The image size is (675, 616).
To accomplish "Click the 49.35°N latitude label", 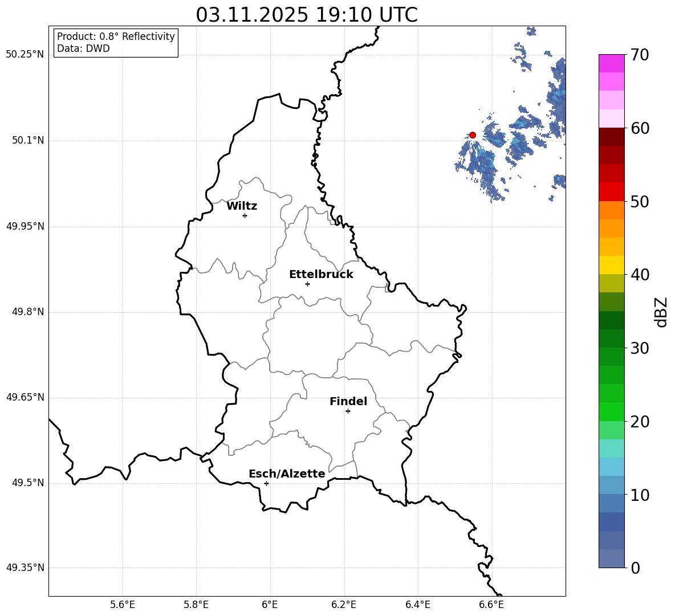I will (x=25, y=568).
